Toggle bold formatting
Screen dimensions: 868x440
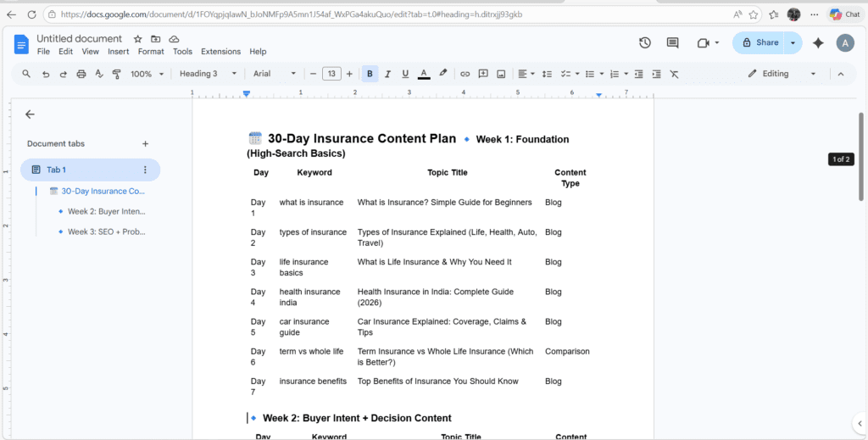click(x=370, y=74)
